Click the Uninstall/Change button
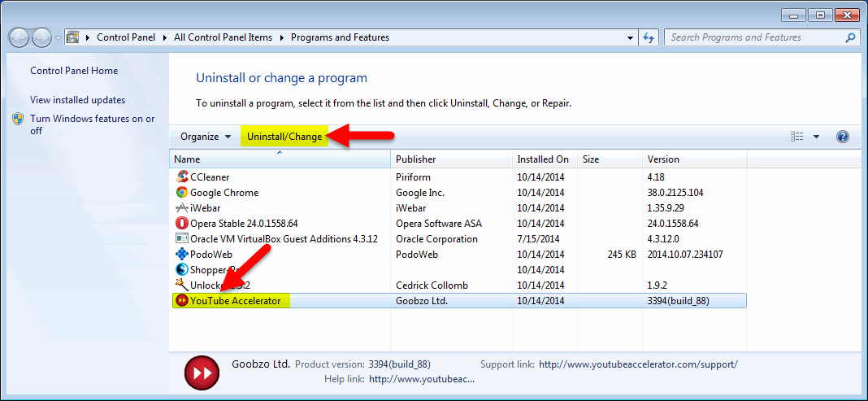The width and height of the screenshot is (868, 401). [284, 137]
